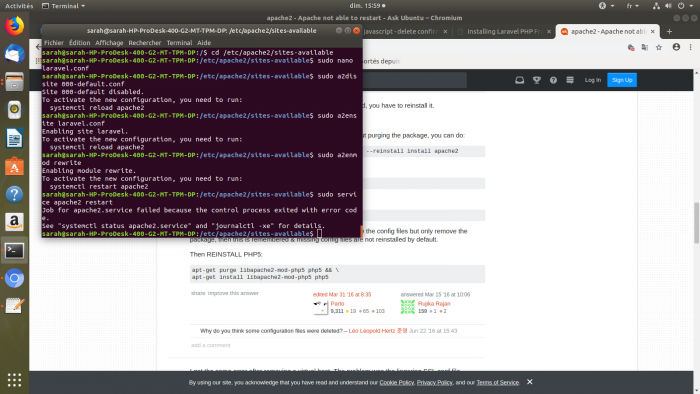Open the Affichage menu in Terminal

[109, 43]
